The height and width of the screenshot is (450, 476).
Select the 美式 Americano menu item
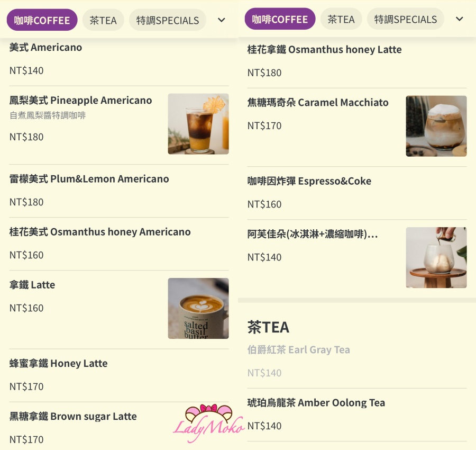pos(119,59)
